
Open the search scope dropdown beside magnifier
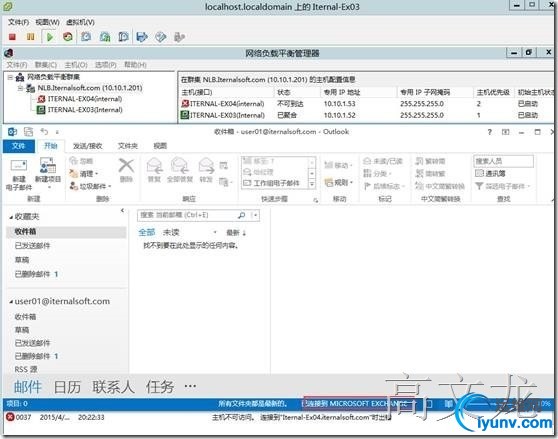[x=255, y=215]
